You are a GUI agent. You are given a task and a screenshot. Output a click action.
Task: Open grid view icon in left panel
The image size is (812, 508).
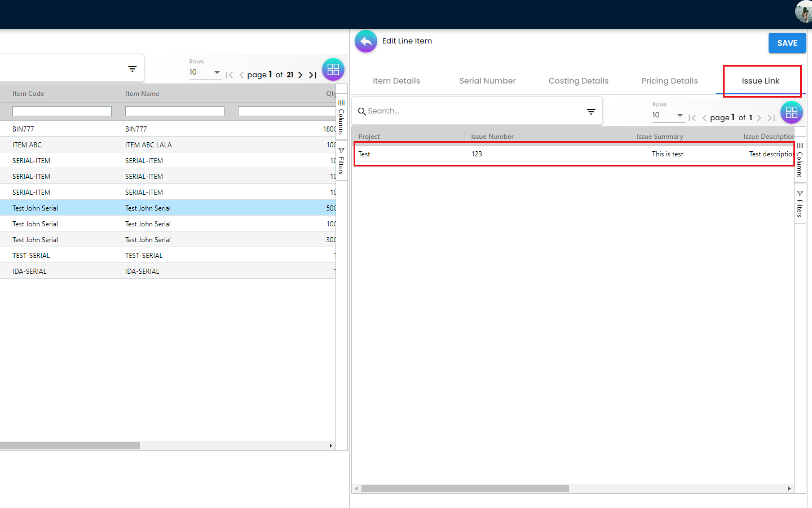(333, 69)
